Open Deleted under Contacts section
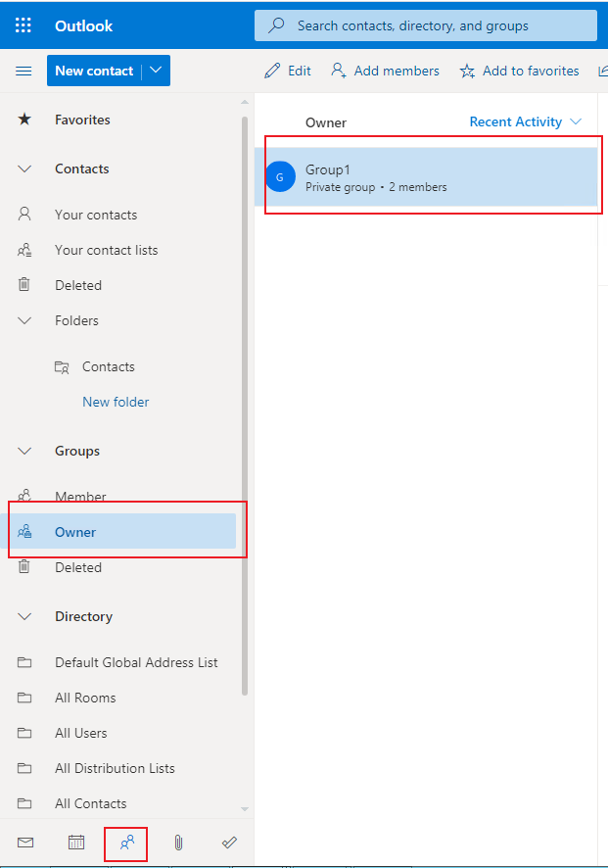Viewport: 608px width, 868px height. click(78, 286)
